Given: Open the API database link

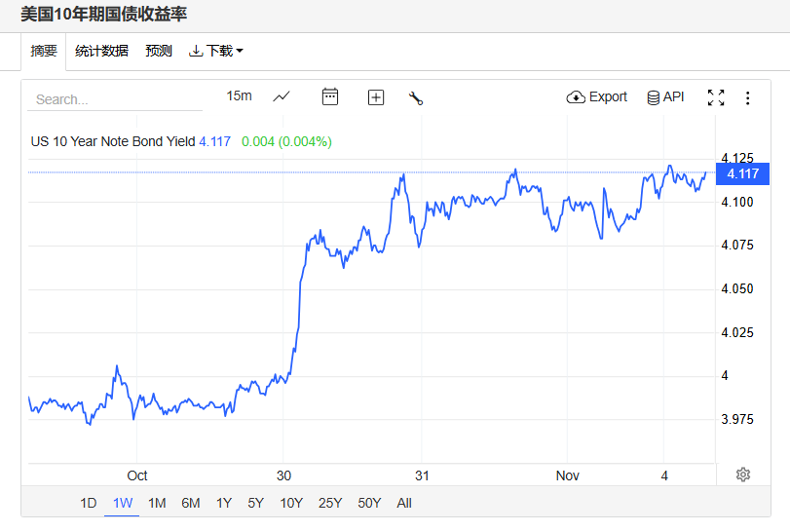Looking at the screenshot, I should [665, 97].
